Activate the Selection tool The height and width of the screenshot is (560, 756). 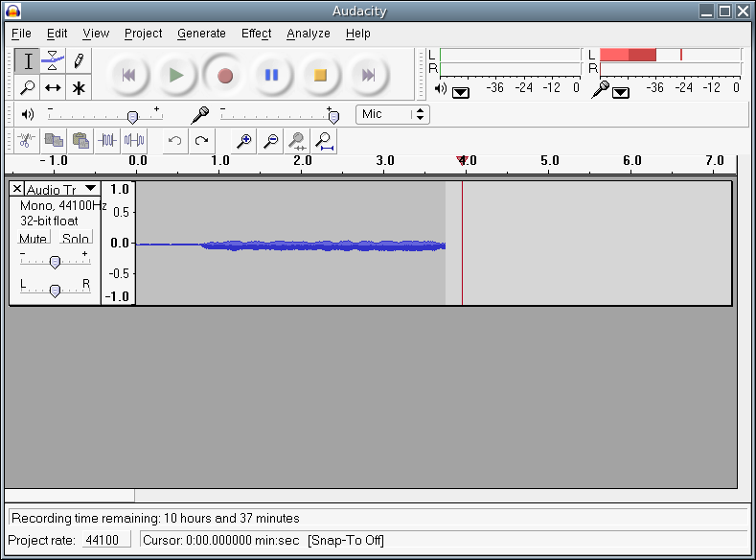28,60
